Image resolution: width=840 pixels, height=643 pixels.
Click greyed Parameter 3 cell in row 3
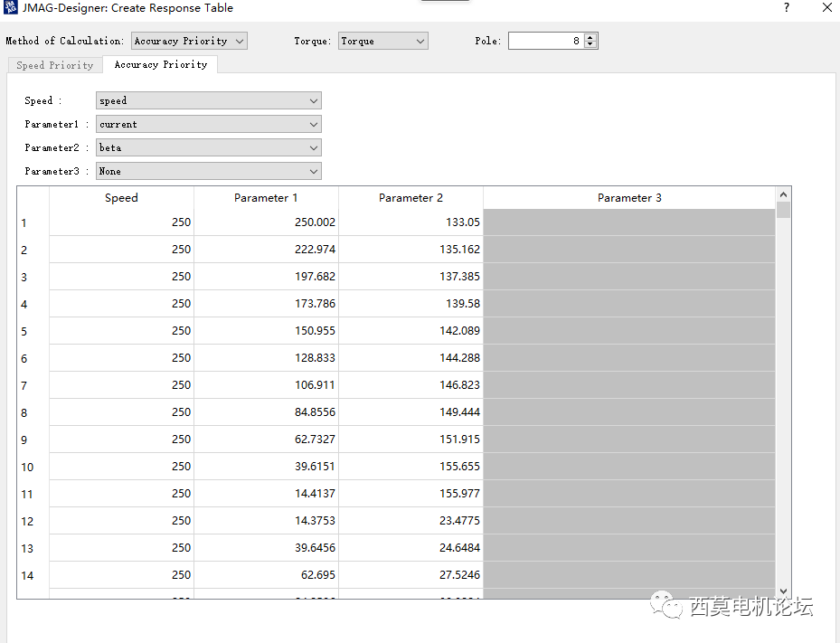click(629, 277)
